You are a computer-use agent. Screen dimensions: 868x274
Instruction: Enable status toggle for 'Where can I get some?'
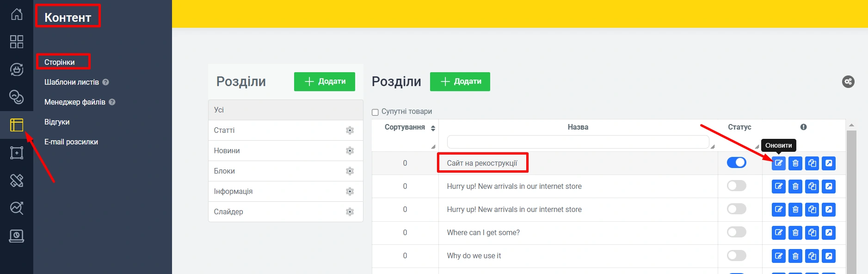click(x=736, y=232)
